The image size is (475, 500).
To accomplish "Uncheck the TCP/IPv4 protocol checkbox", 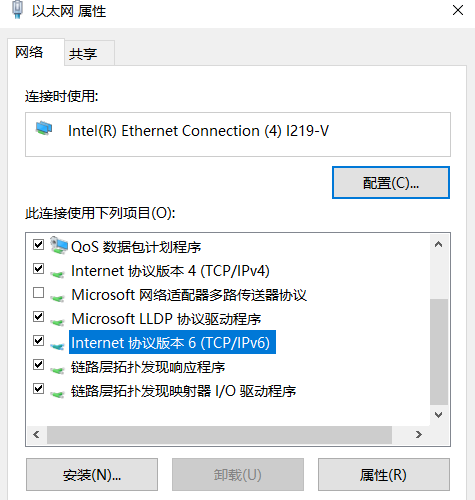I will coord(38,269).
